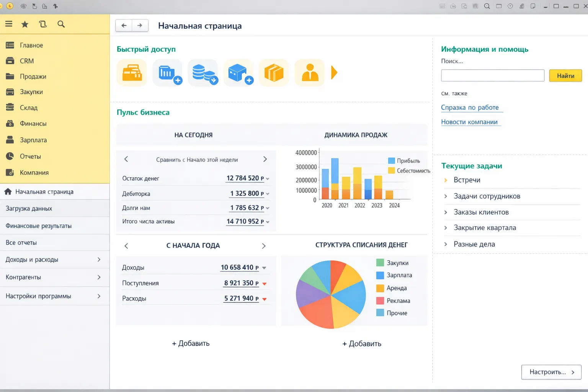Click the blue coins stack quick access icon
The image size is (588, 392).
point(203,73)
